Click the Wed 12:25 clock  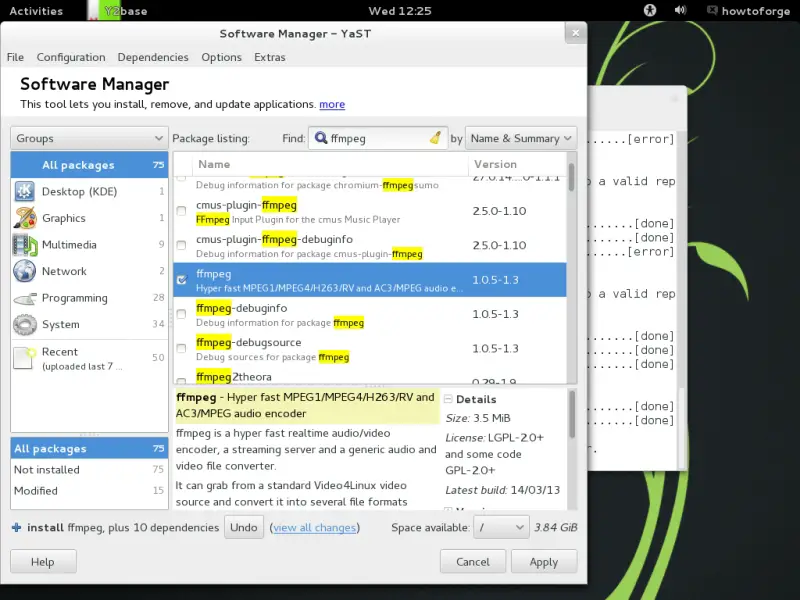tap(400, 11)
